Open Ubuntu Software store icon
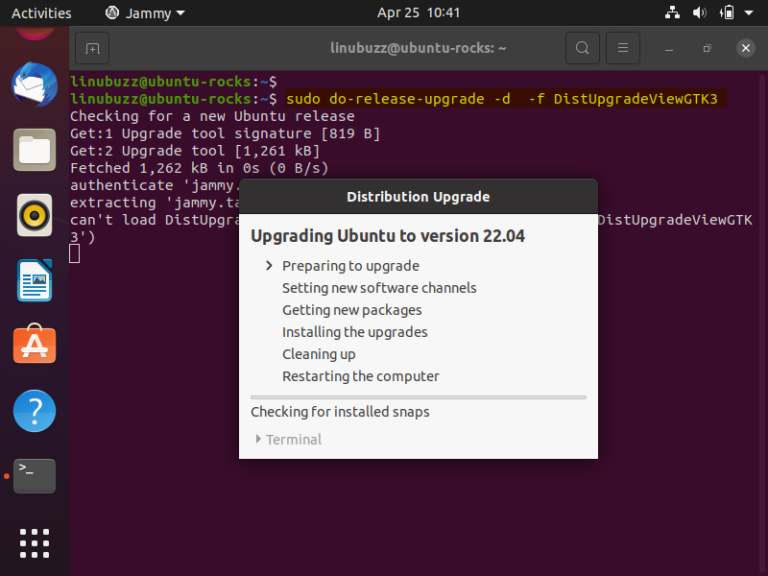This screenshot has height=576, width=768. pos(34,344)
